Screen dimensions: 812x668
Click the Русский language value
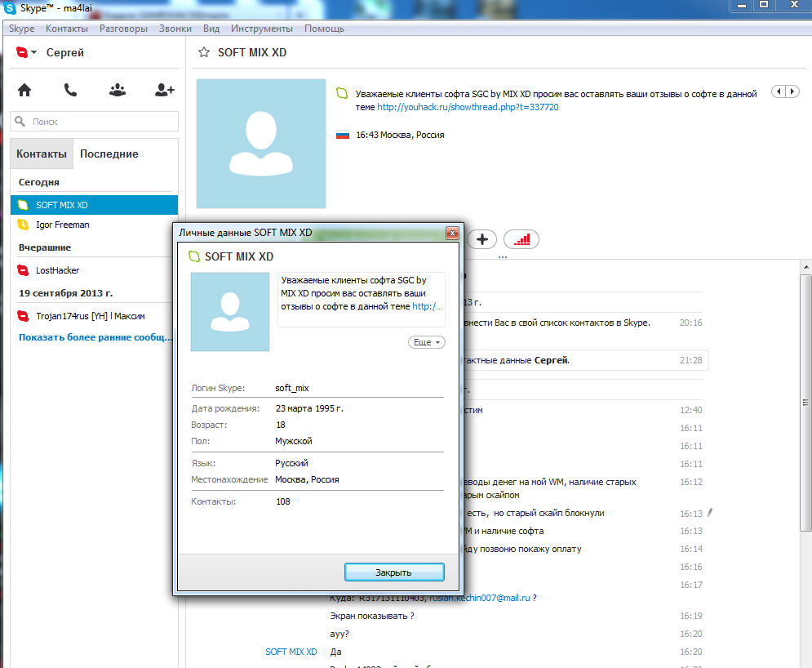[x=291, y=463]
